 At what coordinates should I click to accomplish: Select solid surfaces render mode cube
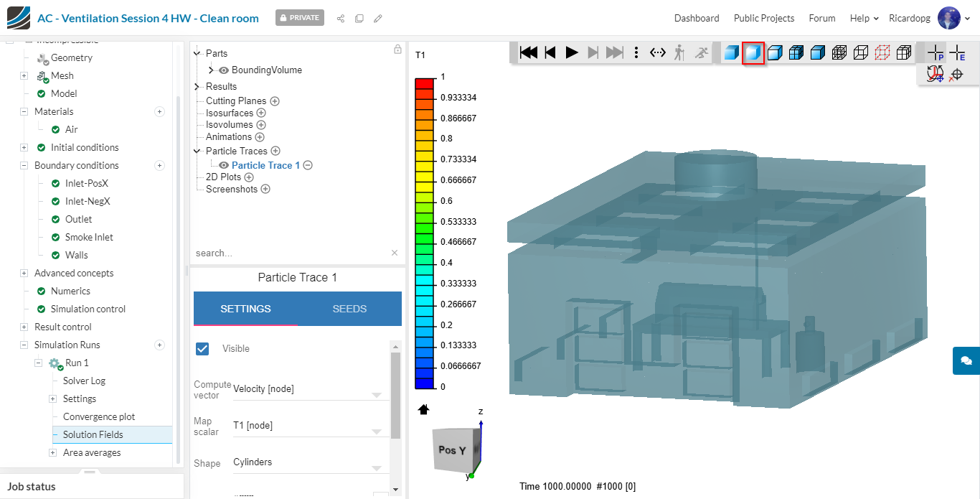731,52
